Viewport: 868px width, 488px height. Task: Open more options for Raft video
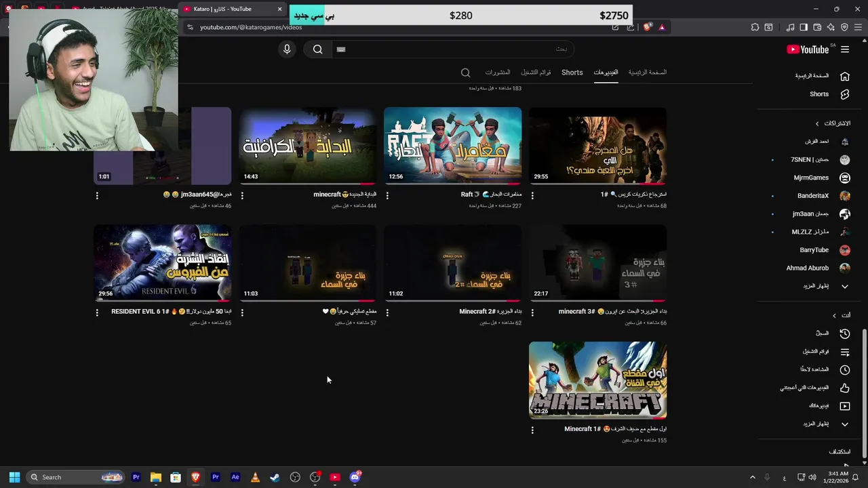click(x=387, y=195)
